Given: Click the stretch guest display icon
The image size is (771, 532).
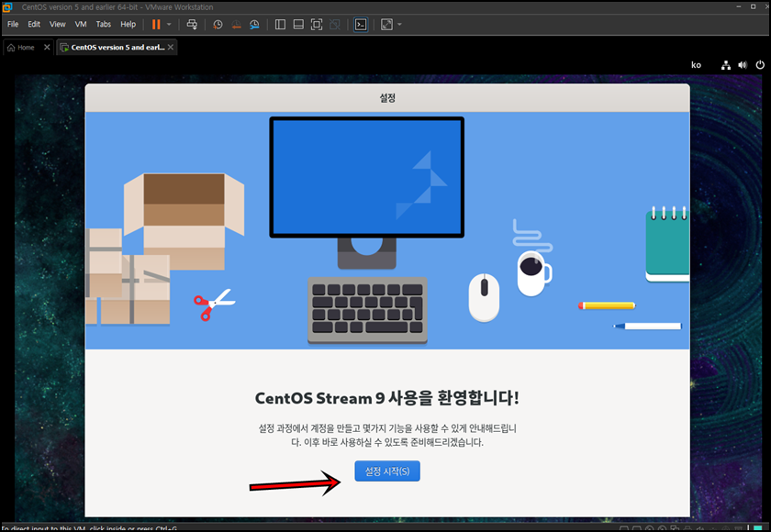Looking at the screenshot, I should 387,24.
